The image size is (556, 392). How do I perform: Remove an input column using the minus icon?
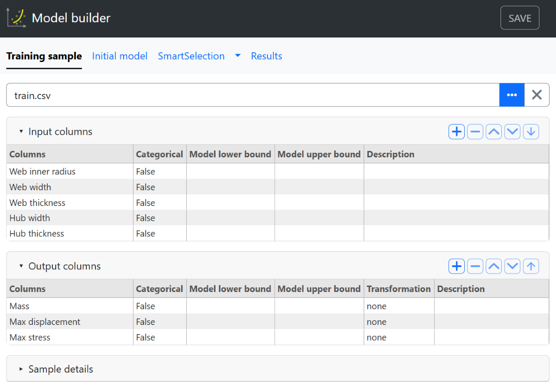tap(475, 131)
